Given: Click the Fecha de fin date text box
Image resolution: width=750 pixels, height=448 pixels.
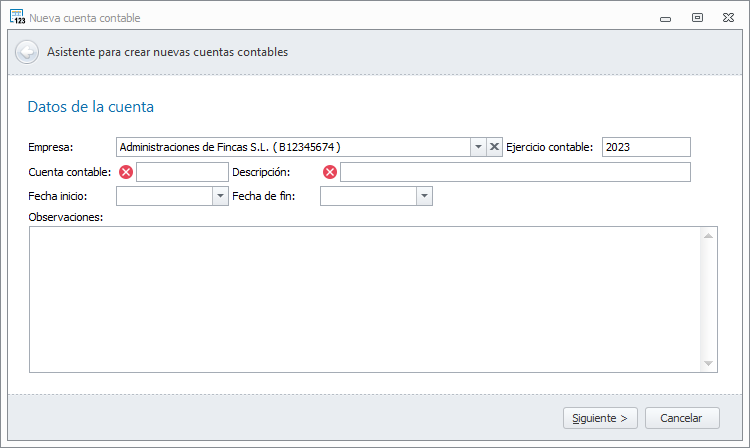Looking at the screenshot, I should [x=368, y=196].
